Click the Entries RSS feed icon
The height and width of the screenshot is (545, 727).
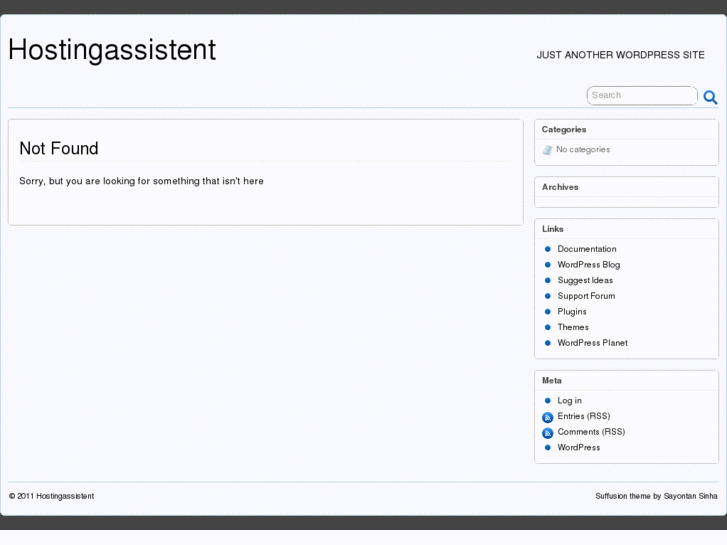(x=547, y=417)
